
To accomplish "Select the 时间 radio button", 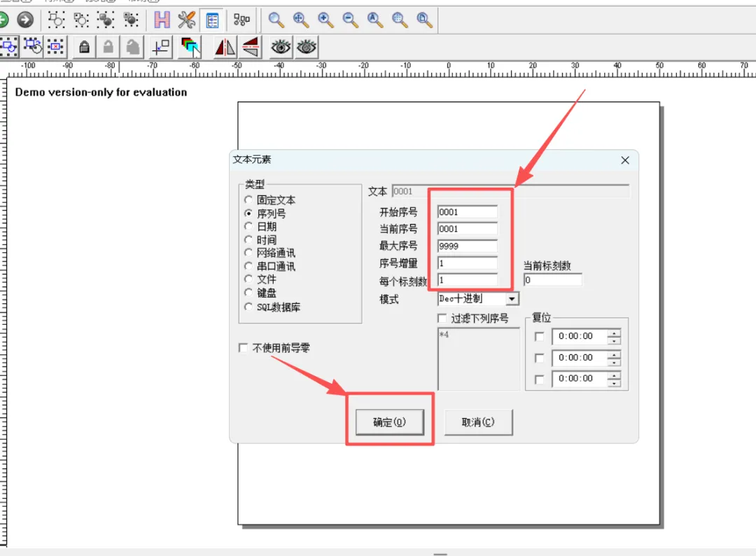I will pos(248,239).
